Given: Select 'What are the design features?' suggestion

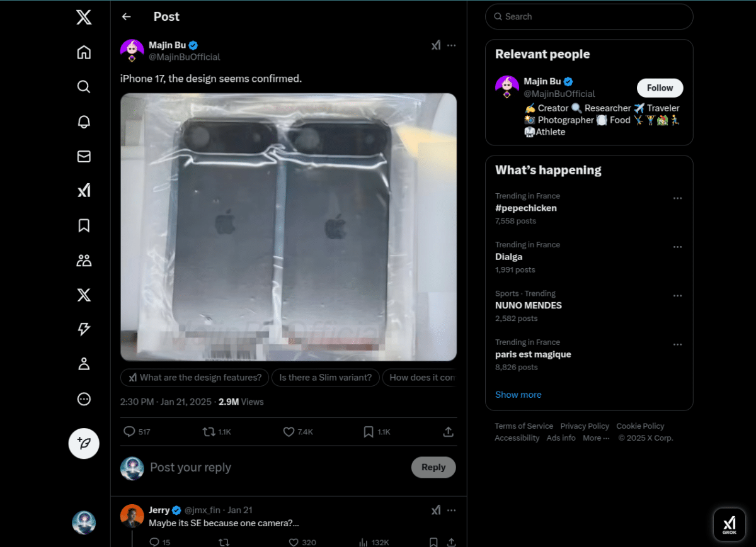Looking at the screenshot, I should point(195,378).
